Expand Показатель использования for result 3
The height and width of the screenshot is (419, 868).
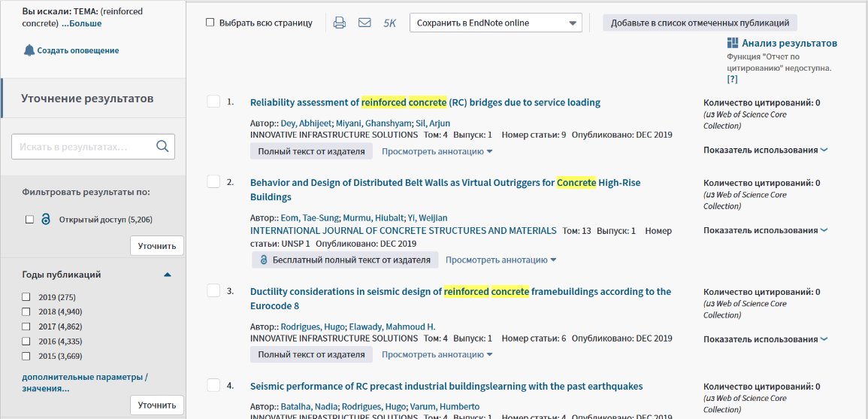tap(765, 339)
